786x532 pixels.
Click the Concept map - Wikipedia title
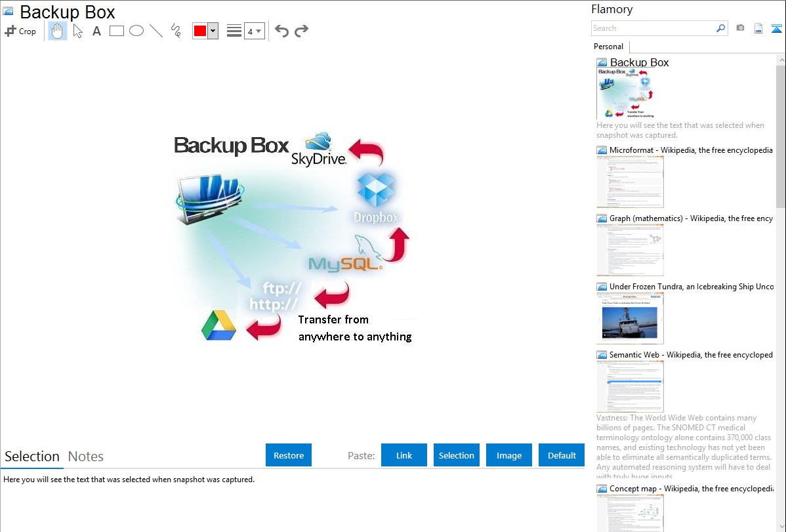click(691, 488)
